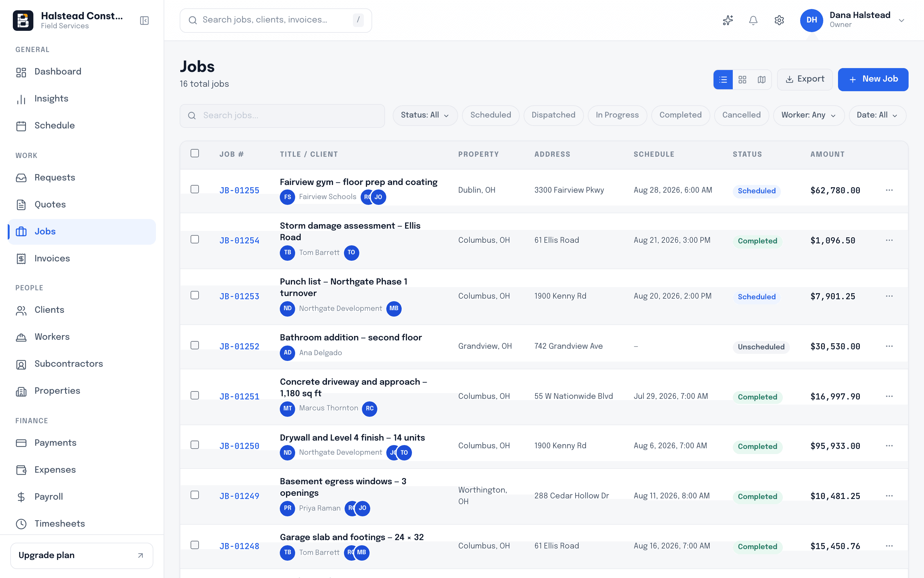924x578 pixels.
Task: Expand the Dana Halstead account menu
Action: (x=902, y=20)
